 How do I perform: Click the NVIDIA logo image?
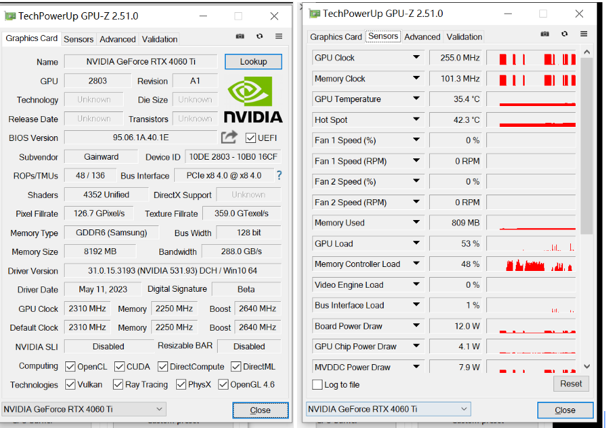(x=253, y=100)
